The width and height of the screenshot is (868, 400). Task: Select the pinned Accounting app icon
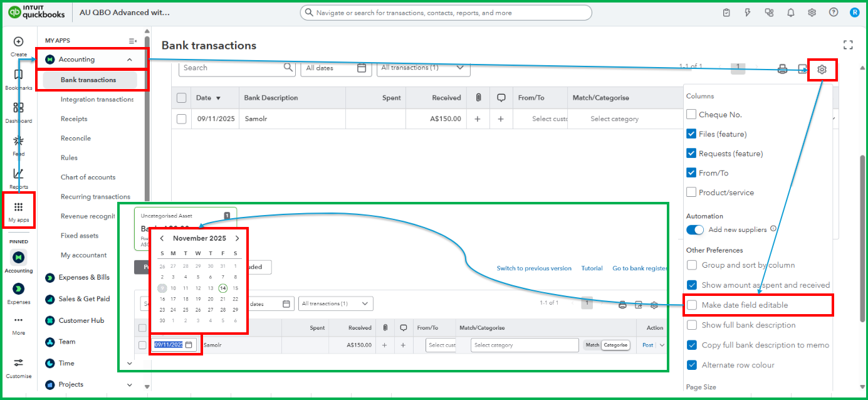(x=18, y=257)
